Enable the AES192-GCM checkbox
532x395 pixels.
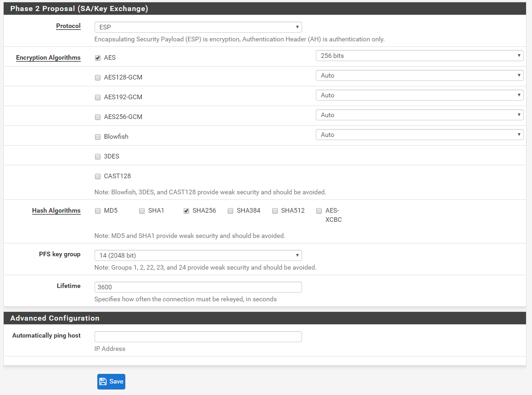pos(98,97)
